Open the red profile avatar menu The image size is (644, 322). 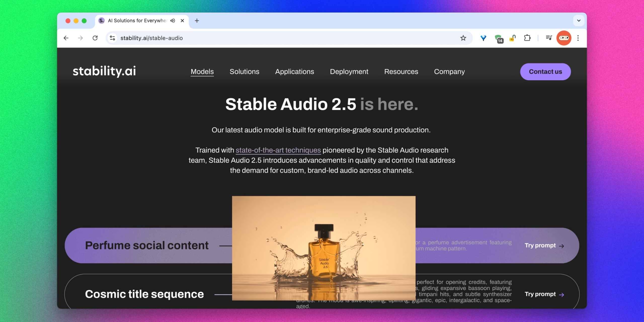tap(564, 38)
